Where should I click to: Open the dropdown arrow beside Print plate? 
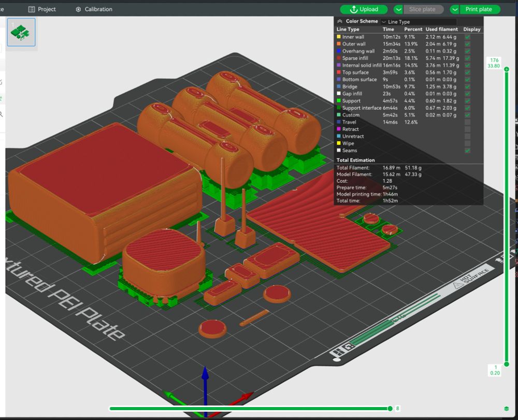pyautogui.click(x=455, y=9)
